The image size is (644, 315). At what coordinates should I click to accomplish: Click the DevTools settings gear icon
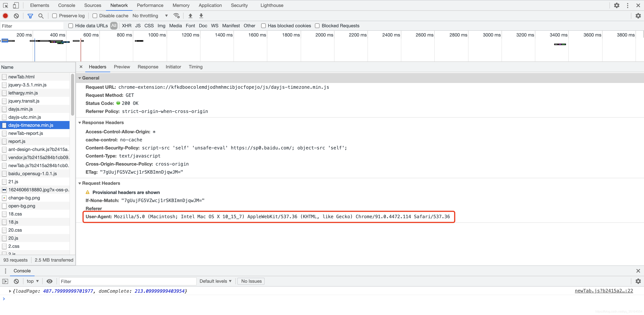click(x=617, y=5)
